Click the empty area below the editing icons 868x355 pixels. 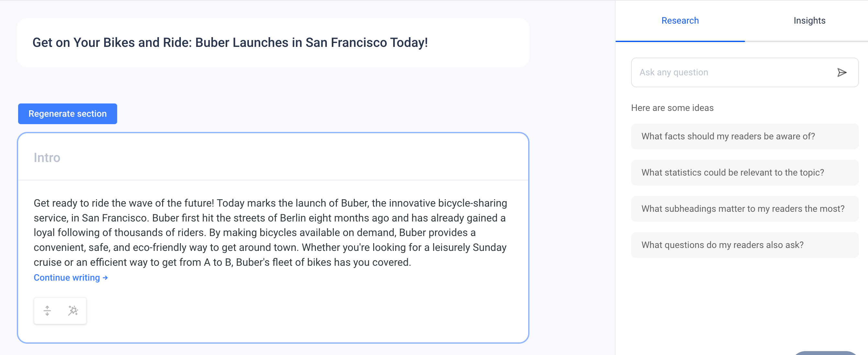tap(273, 333)
